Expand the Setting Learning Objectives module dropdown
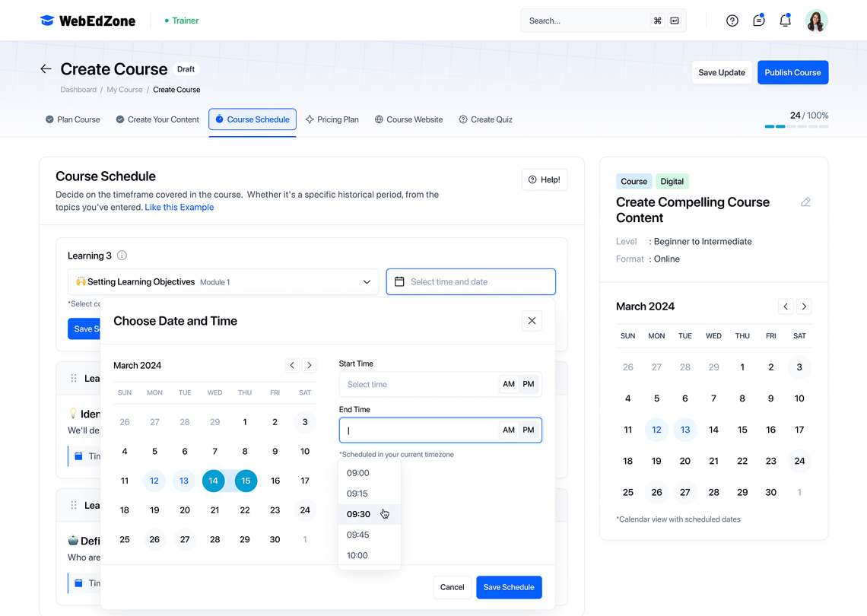The width and height of the screenshot is (867, 616). pos(367,282)
